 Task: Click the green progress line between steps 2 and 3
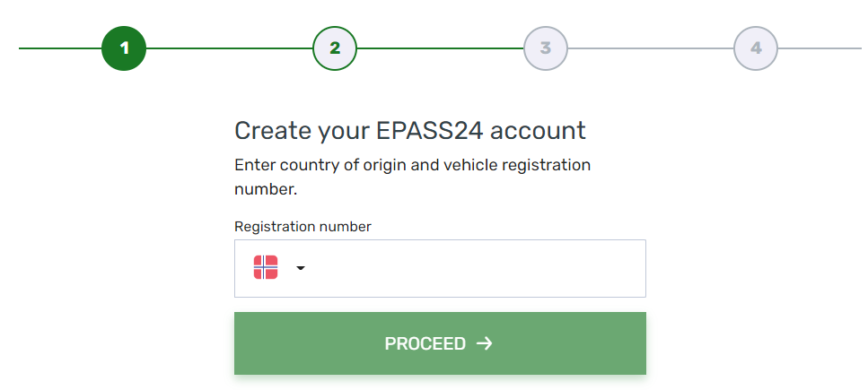tap(440, 48)
